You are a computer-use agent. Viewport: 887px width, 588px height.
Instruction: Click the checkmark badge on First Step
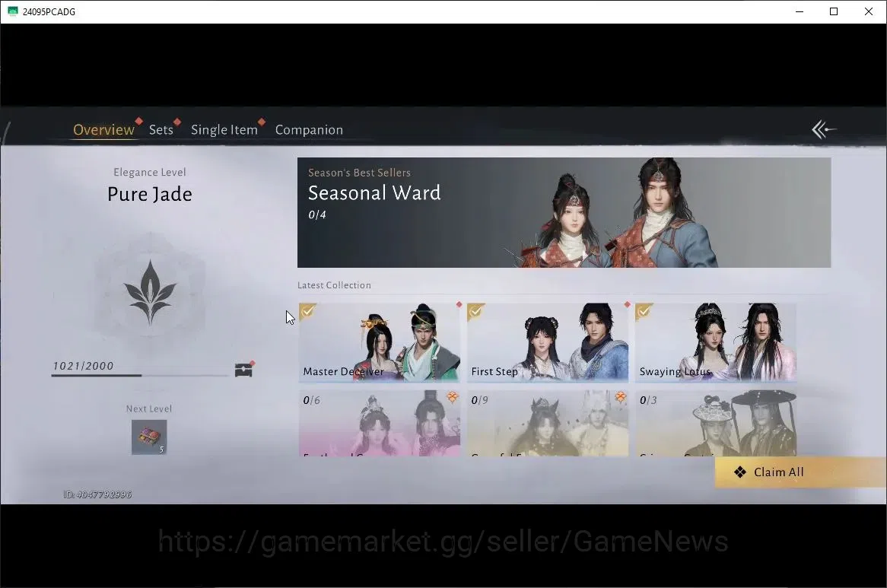click(475, 311)
